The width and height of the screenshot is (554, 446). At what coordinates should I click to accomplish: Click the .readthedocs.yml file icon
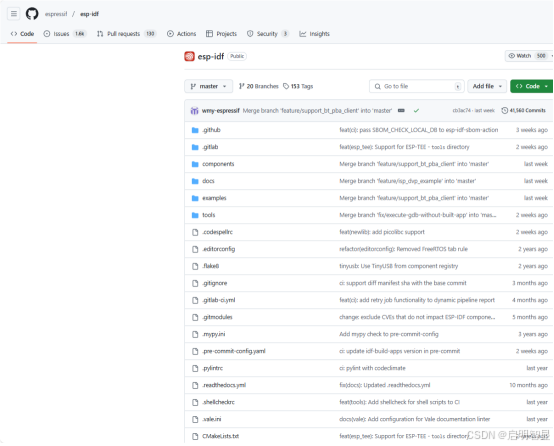[x=195, y=385]
